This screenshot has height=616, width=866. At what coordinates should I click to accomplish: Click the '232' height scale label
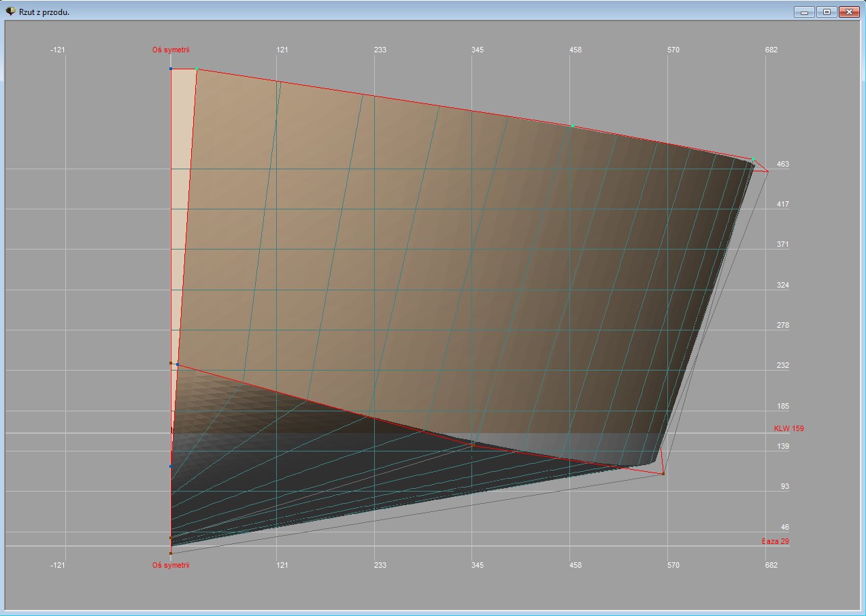click(783, 365)
